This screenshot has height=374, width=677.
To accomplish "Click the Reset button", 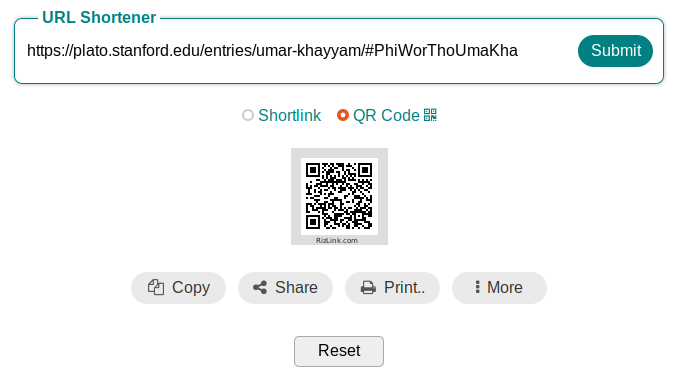I will 339,351.
